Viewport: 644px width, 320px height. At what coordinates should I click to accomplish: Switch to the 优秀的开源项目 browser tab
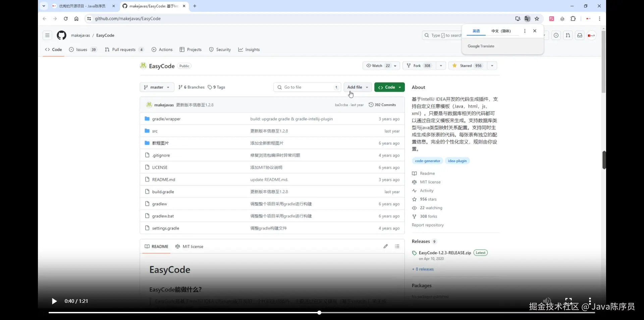point(83,6)
